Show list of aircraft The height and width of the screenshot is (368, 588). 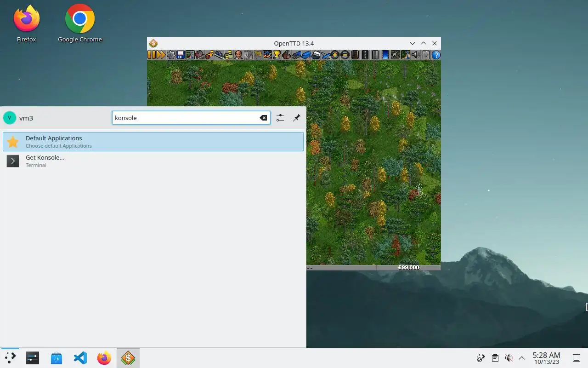(325, 55)
